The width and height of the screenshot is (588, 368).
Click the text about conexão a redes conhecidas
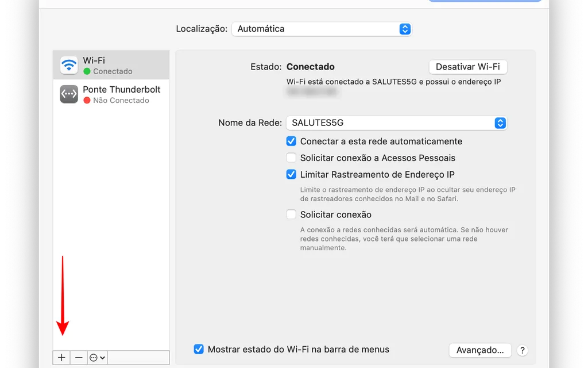coord(404,239)
